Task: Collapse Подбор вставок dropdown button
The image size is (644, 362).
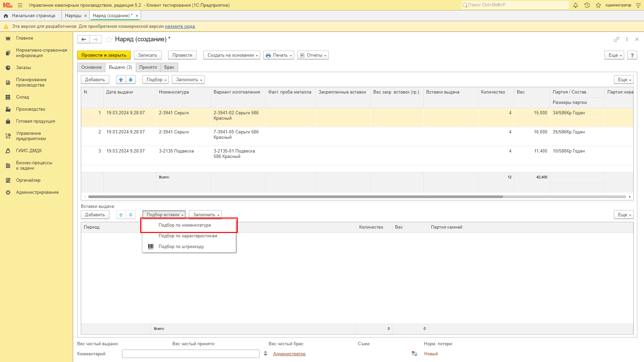Action: 164,215
